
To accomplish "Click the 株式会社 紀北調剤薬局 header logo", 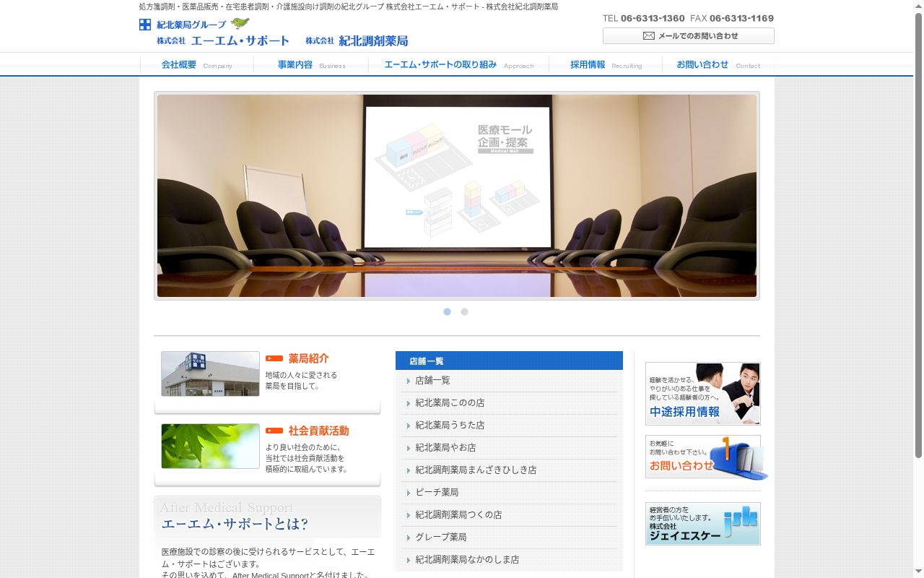I will click(357, 41).
